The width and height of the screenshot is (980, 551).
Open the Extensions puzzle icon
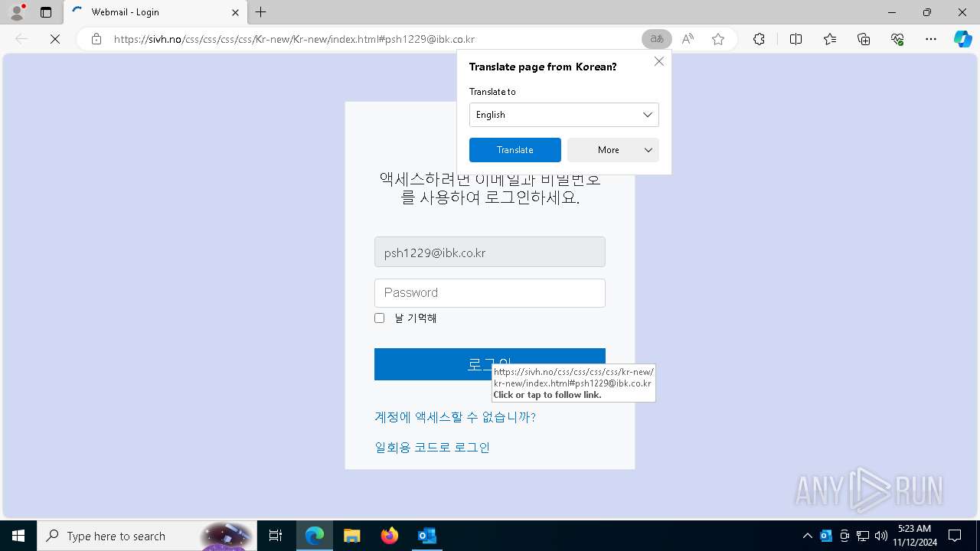759,39
